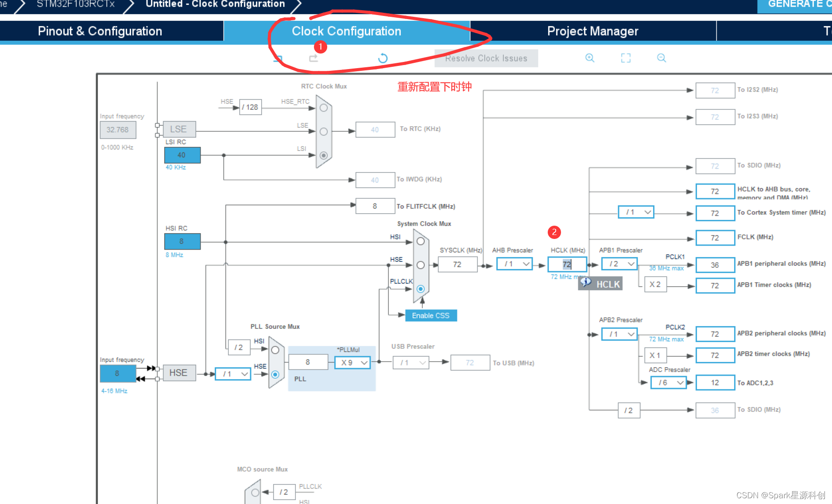Click the redo icon in the toolbar
The height and width of the screenshot is (504, 832).
pos(313,58)
